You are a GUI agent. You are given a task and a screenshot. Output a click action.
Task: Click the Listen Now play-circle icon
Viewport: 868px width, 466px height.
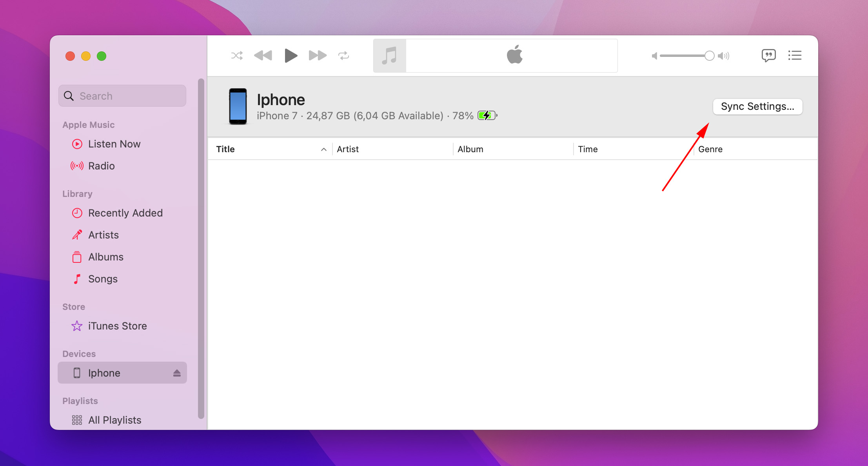(x=77, y=144)
